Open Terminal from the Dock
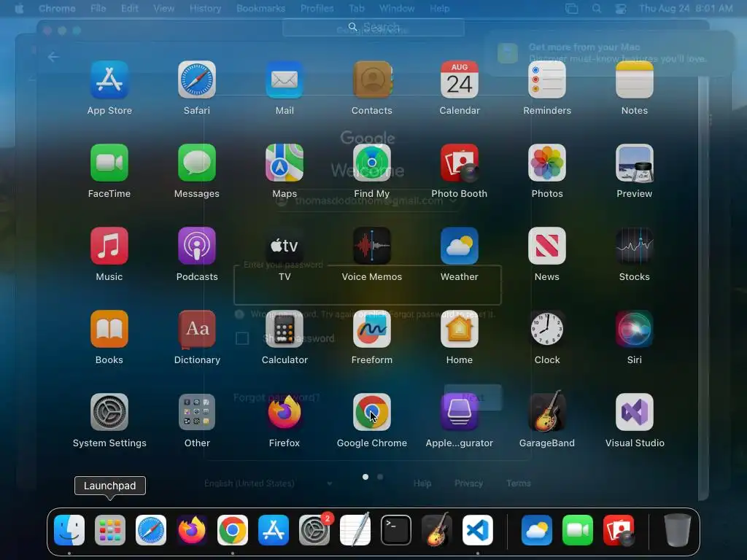The width and height of the screenshot is (747, 560). (x=396, y=530)
